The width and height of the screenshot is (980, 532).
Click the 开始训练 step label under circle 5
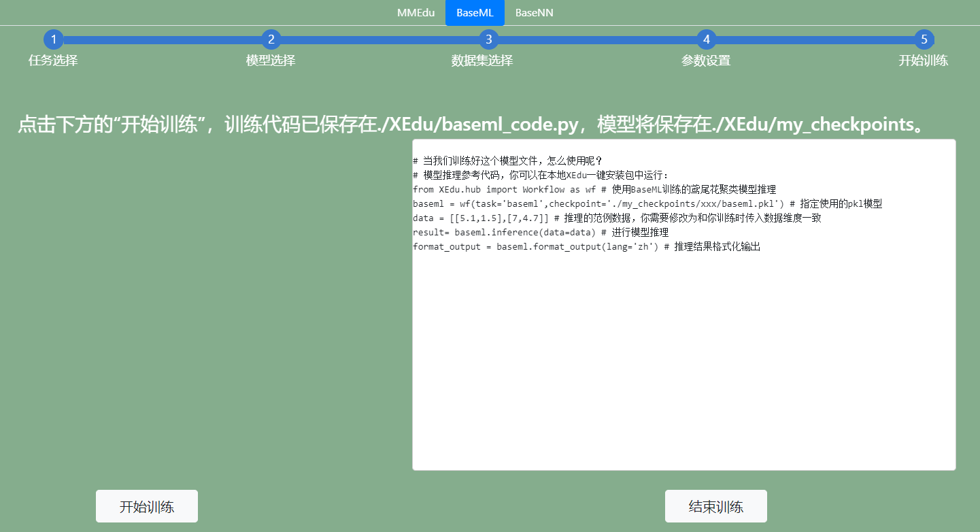[924, 61]
